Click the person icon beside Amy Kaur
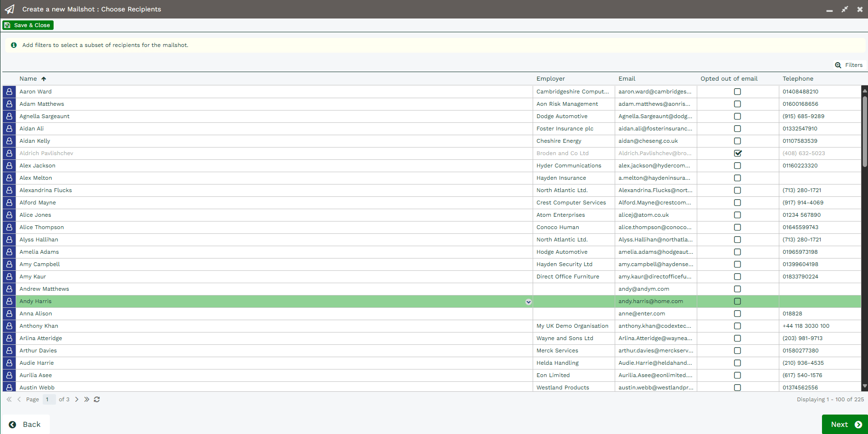868x434 pixels. click(x=9, y=277)
